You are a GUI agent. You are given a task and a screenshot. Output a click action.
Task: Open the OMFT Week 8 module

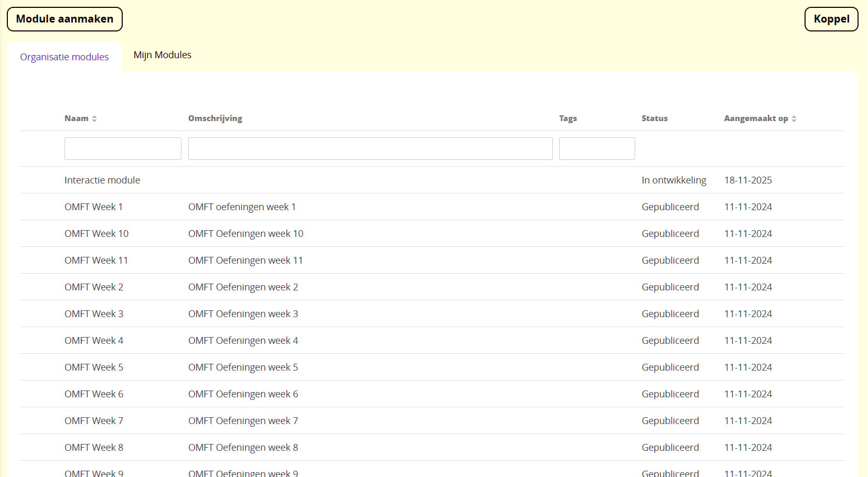pyautogui.click(x=94, y=448)
